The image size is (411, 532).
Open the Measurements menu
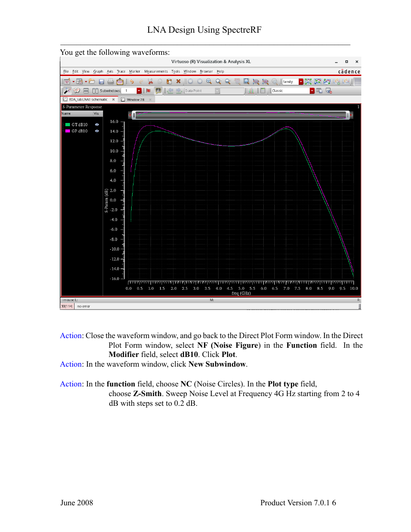coord(156,71)
